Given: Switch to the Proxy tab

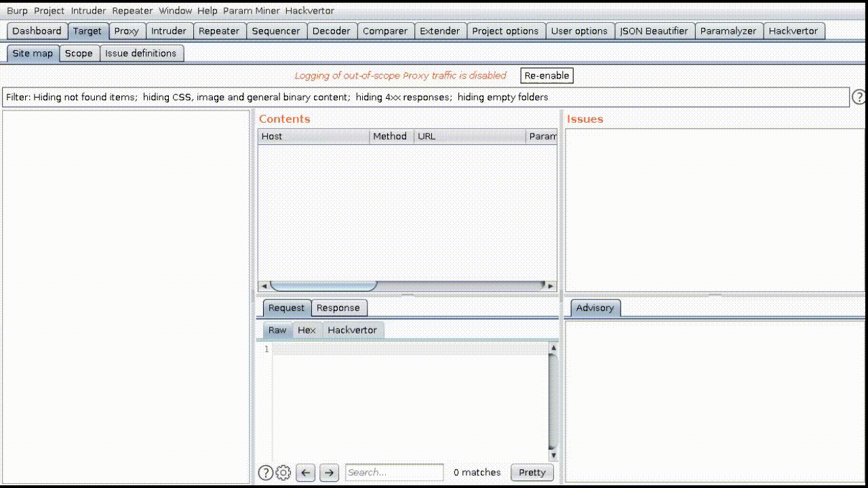Looking at the screenshot, I should (x=127, y=31).
